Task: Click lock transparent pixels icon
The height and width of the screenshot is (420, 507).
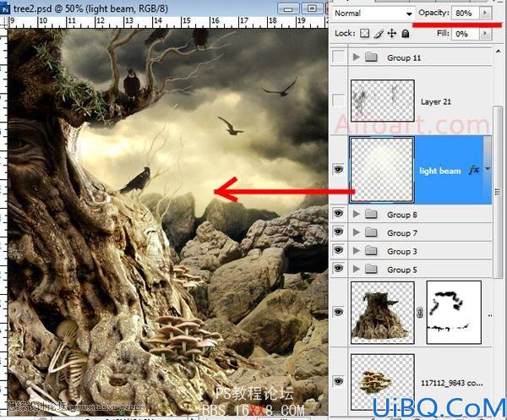Action: 364,33
